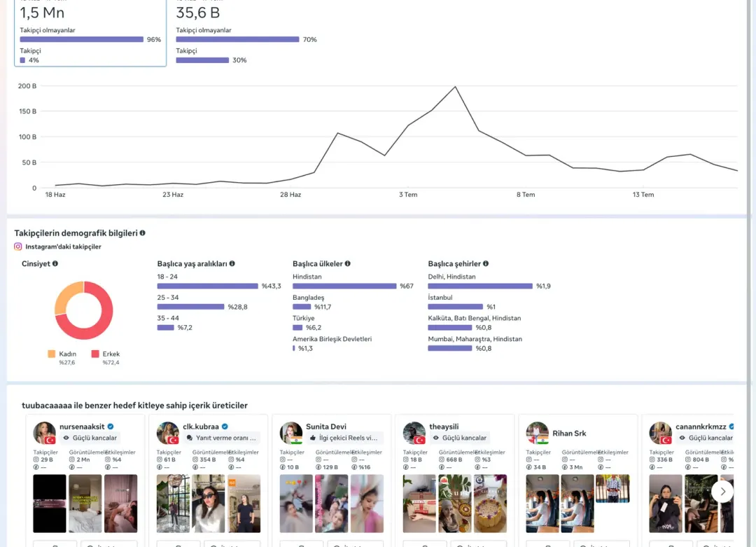Click the İstanbul city label

click(440, 297)
